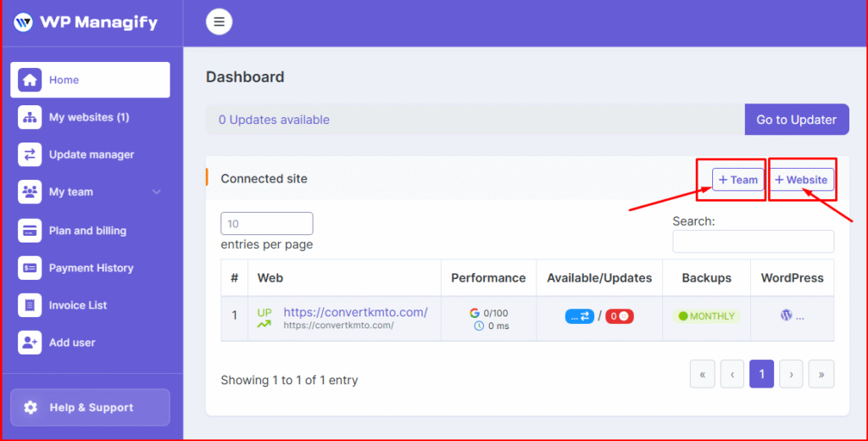Click the red 0 updates badge

click(x=620, y=316)
